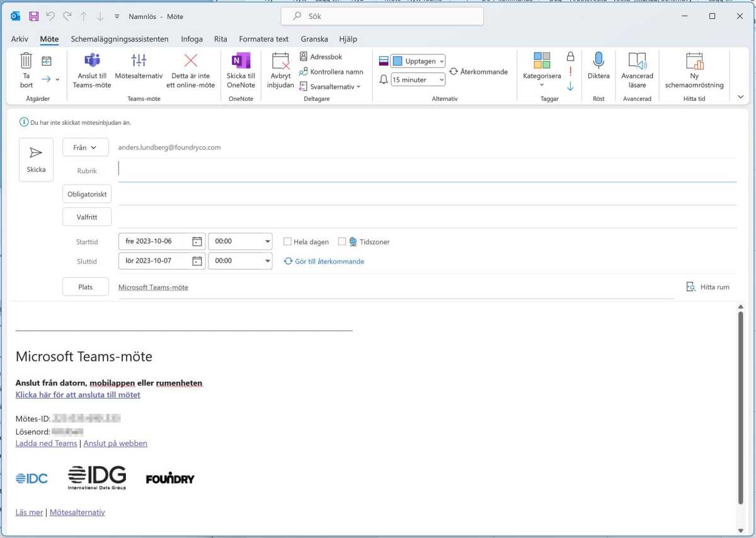Click Klicka här för att ansluta till mötet
Screen dimensions: 756x538
[x=78, y=395]
